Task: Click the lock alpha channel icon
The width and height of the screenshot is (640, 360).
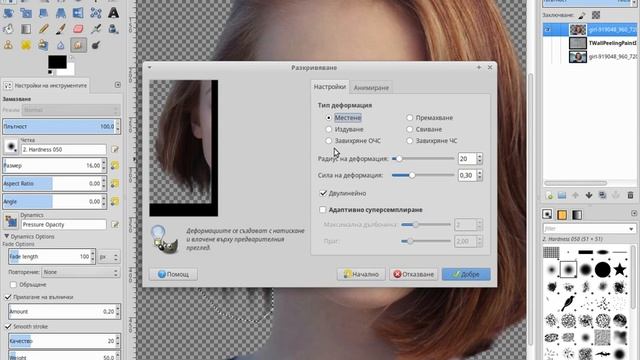Action: coord(596,15)
